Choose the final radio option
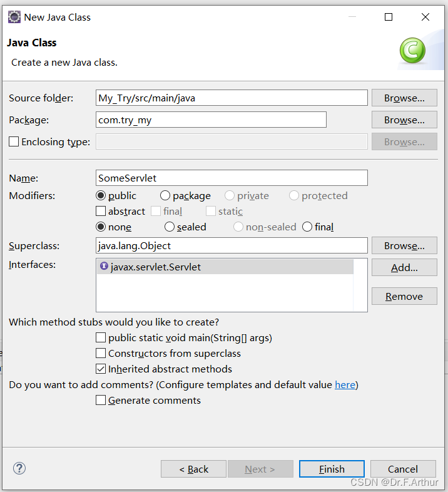The image size is (448, 492). click(307, 227)
